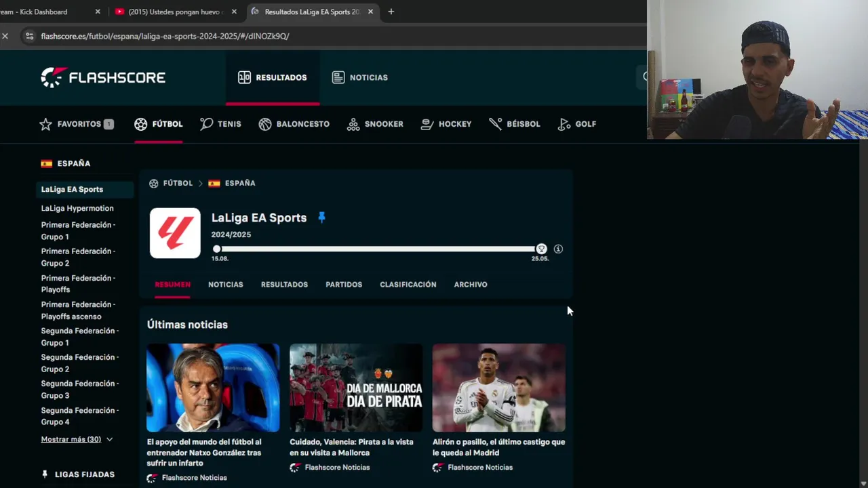Click the España flag in sidebar header
868x488 pixels.
46,163
